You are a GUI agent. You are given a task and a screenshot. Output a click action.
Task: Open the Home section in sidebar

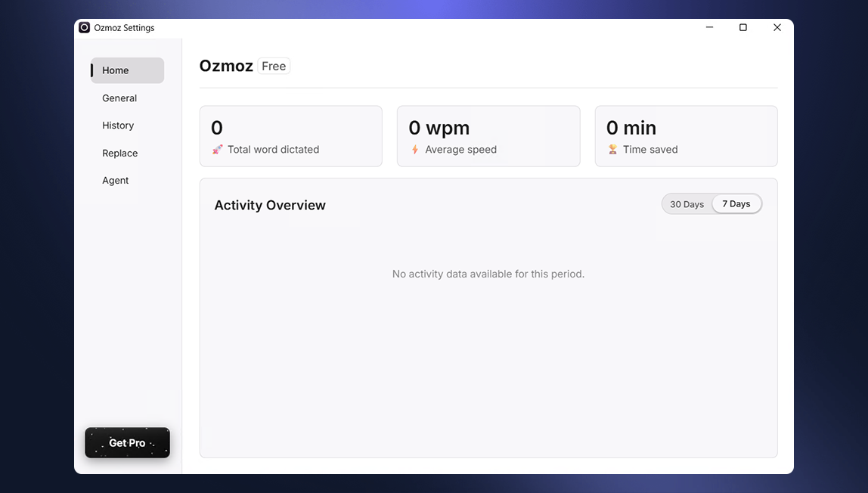[x=127, y=70]
